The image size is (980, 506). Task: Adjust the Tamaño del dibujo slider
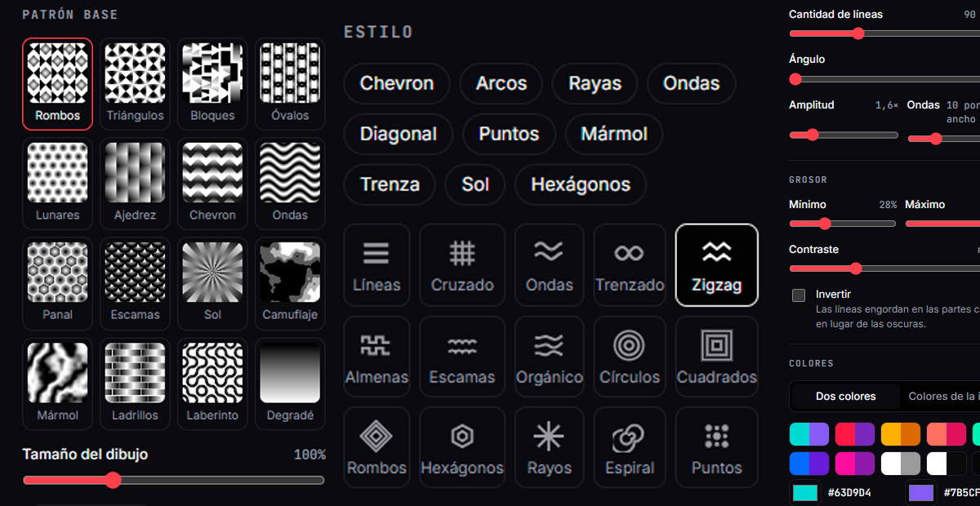coord(174,480)
